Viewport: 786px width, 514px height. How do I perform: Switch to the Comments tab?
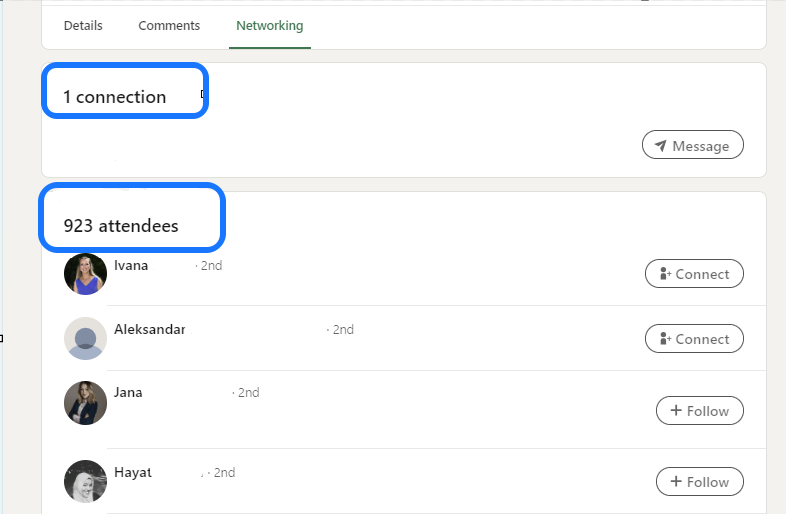[x=169, y=26]
